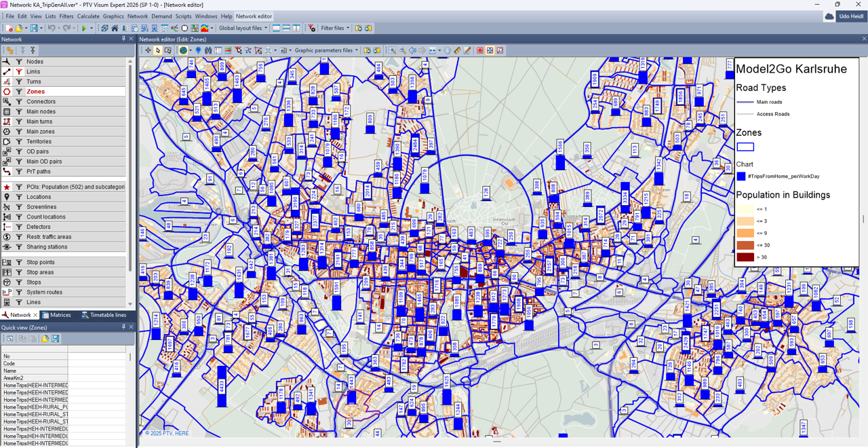The height and width of the screenshot is (448, 868).
Task: Toggle the filter icon for Stop points
Action: coord(19,262)
